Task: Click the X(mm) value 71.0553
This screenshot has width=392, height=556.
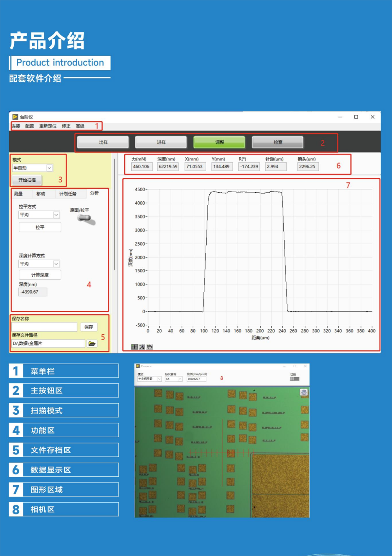Action: pos(194,167)
